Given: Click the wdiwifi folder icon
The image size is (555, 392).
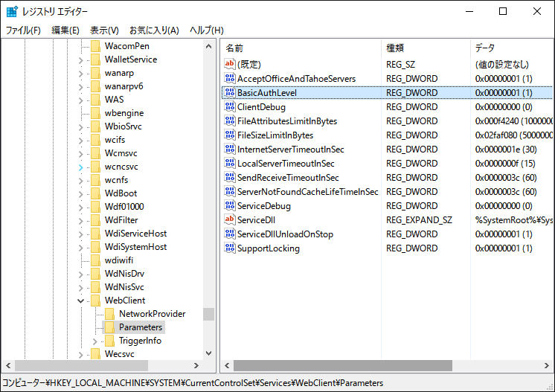Looking at the screenshot, I should [95, 260].
